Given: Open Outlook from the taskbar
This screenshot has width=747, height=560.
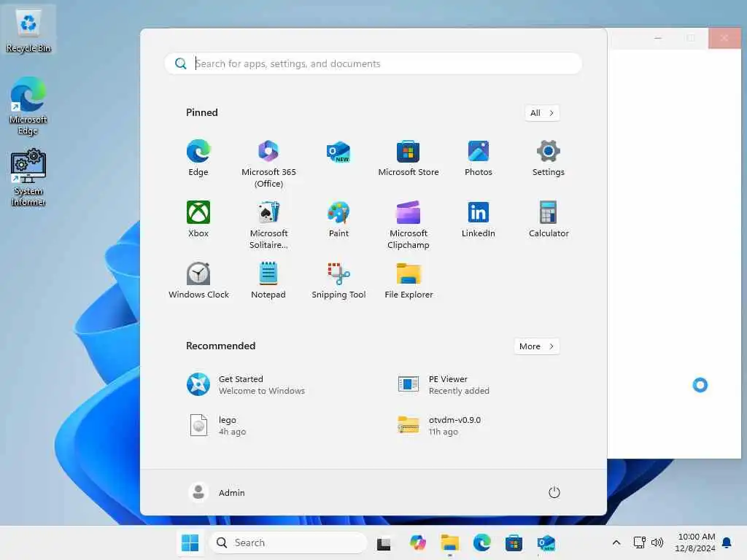Looking at the screenshot, I should point(546,542).
